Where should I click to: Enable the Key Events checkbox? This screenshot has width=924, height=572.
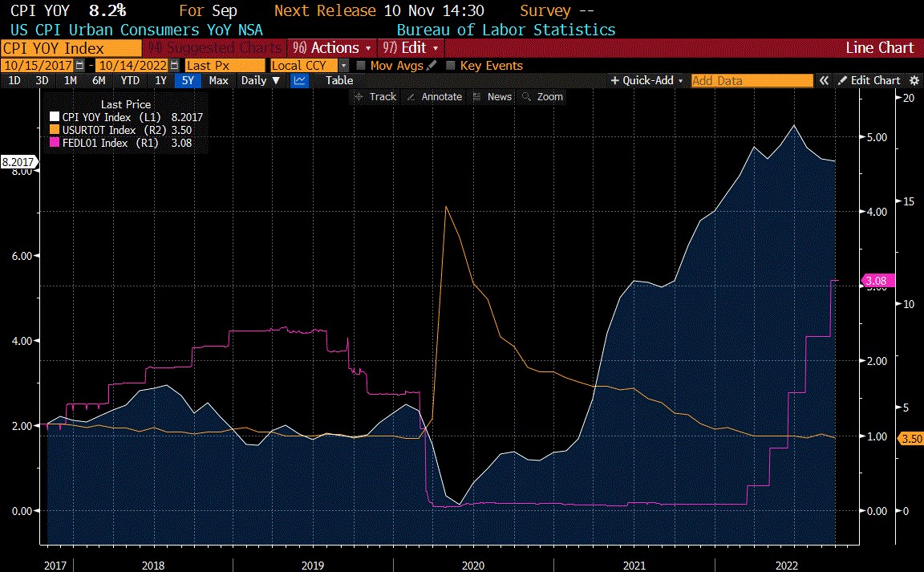[451, 66]
